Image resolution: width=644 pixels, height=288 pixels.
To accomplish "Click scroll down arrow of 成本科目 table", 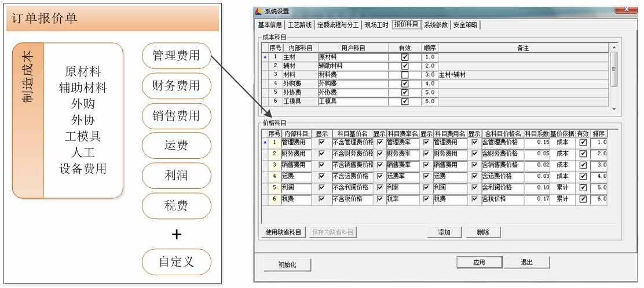I will [614, 109].
